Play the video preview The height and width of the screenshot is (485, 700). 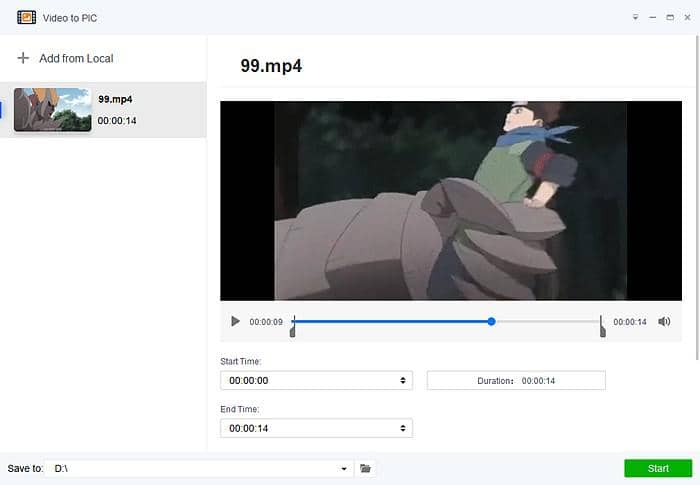(235, 322)
